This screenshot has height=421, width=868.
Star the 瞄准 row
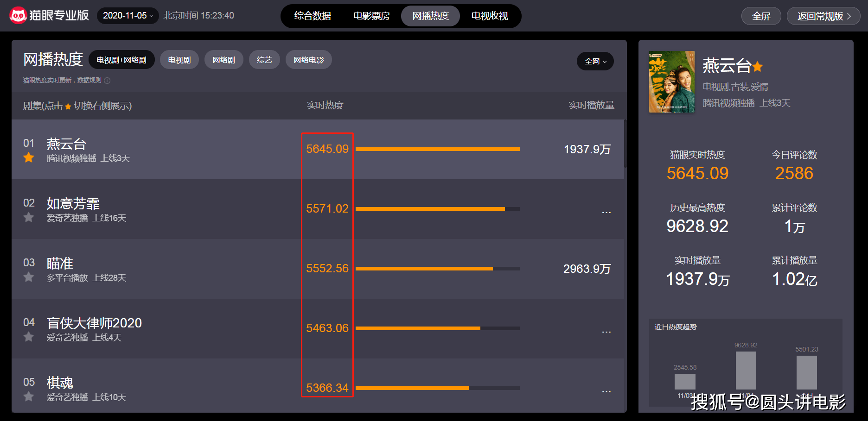[x=29, y=277]
